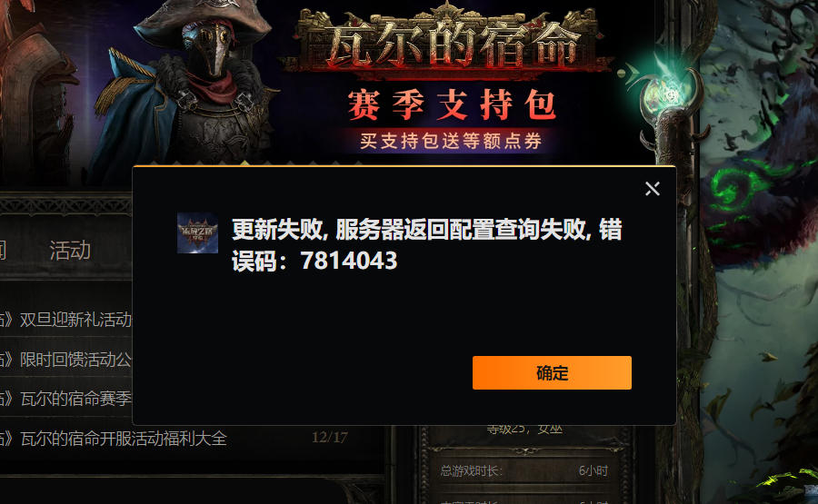Select the 等级25 女巫 character label
Image resolution: width=818 pixels, height=504 pixels.
pos(524,430)
